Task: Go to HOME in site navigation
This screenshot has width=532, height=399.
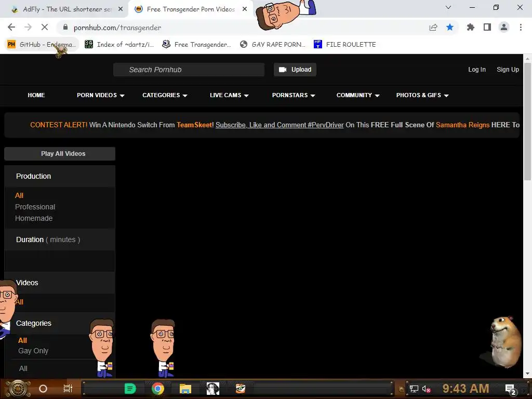Action: pyautogui.click(x=36, y=96)
